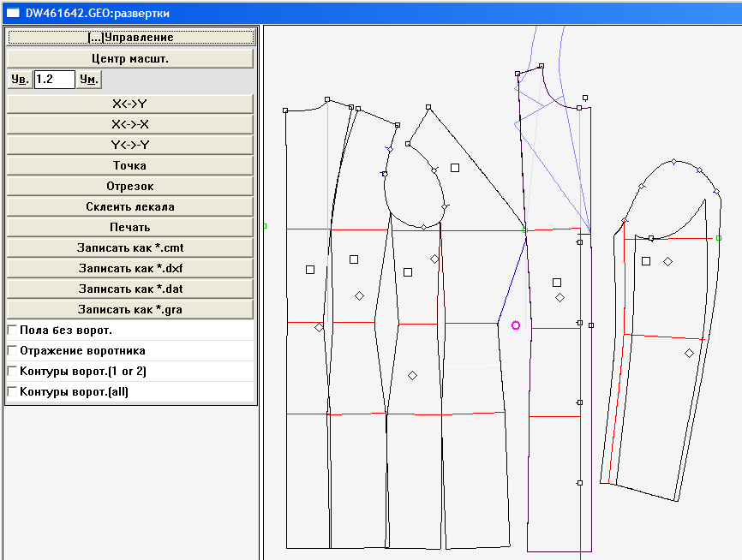Save via Записать как *.gra
This screenshot has width=742, height=560.
pos(130,309)
